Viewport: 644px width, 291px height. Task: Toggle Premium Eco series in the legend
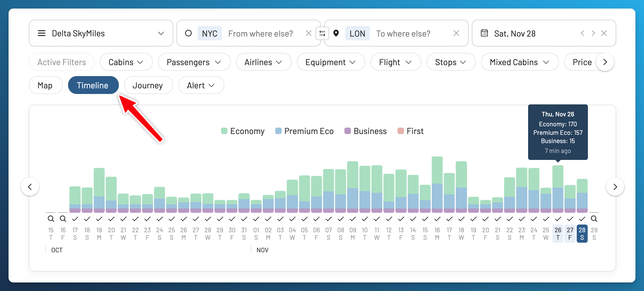click(304, 131)
